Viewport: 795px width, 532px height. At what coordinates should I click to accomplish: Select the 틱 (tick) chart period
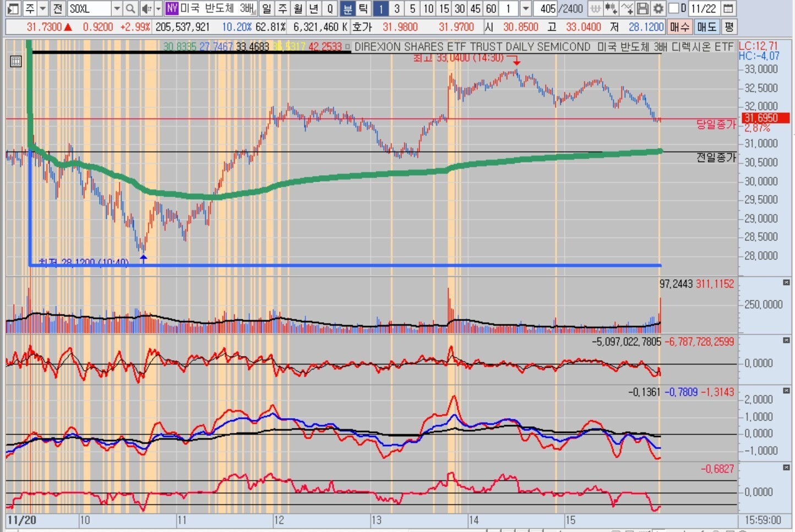coord(363,8)
